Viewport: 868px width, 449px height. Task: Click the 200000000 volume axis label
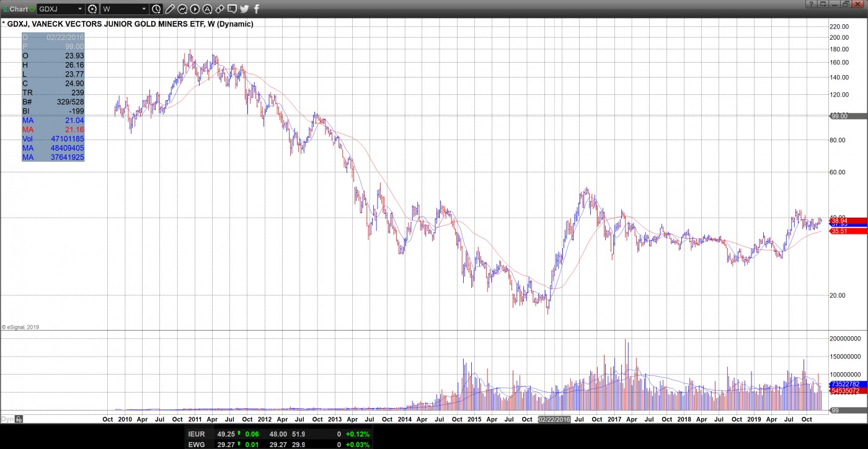point(846,339)
